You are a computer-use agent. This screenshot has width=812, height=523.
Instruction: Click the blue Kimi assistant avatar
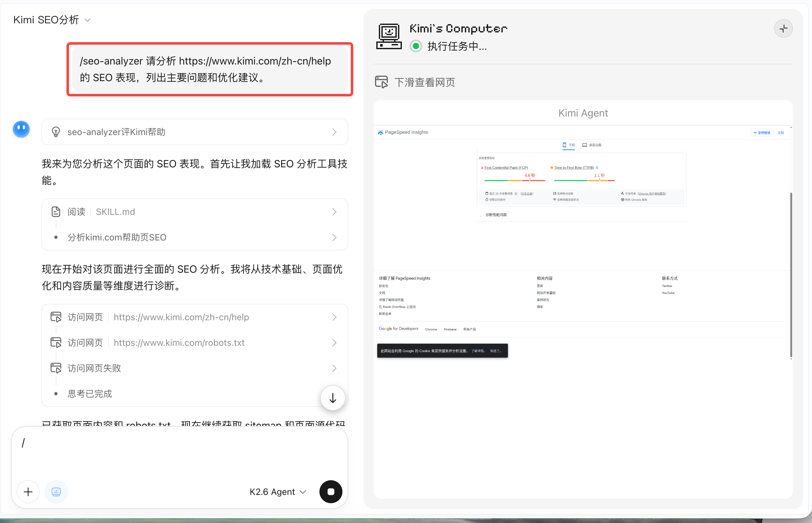point(21,129)
